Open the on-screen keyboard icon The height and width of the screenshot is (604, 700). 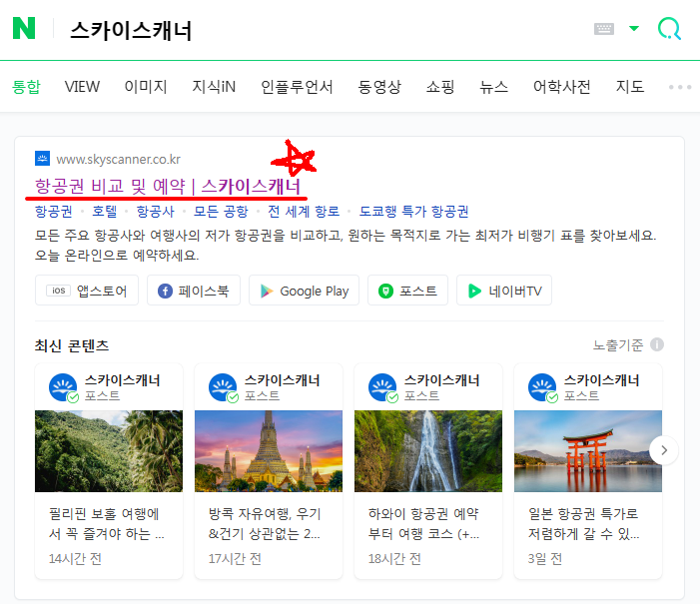click(x=603, y=29)
